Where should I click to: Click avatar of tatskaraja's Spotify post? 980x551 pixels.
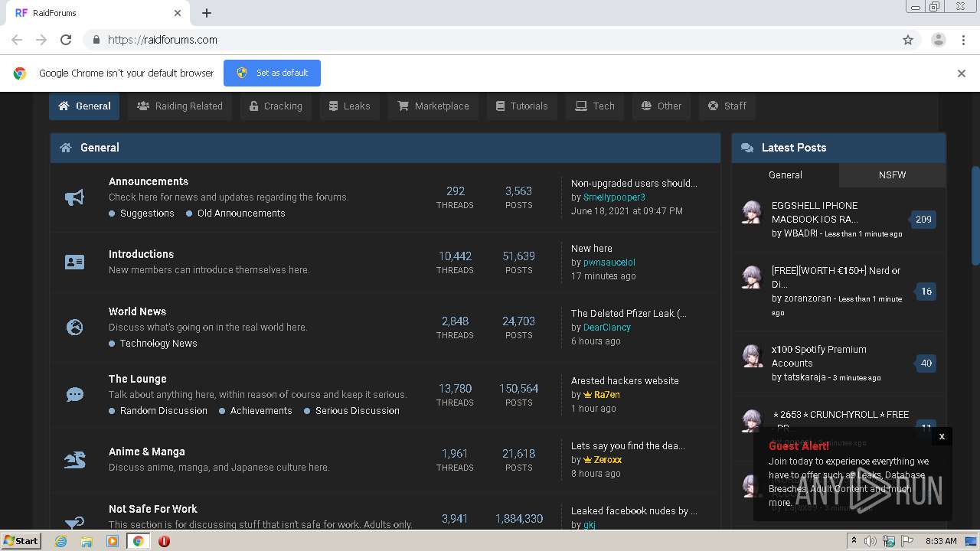(752, 356)
